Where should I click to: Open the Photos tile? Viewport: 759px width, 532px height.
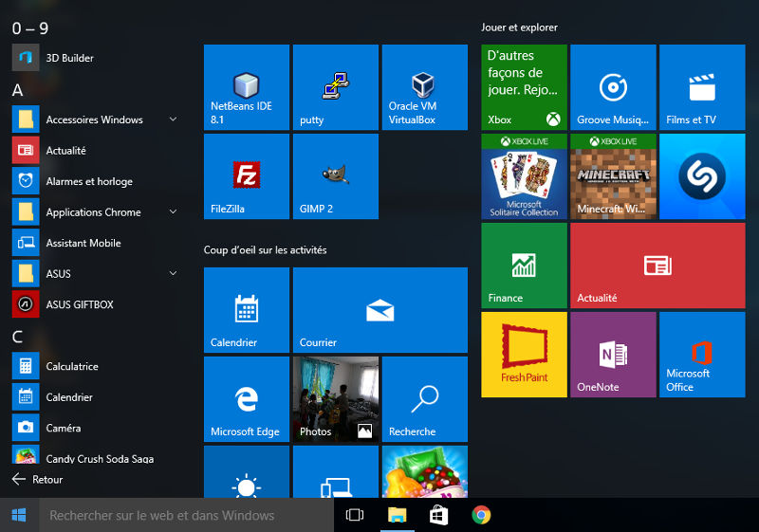click(x=336, y=399)
